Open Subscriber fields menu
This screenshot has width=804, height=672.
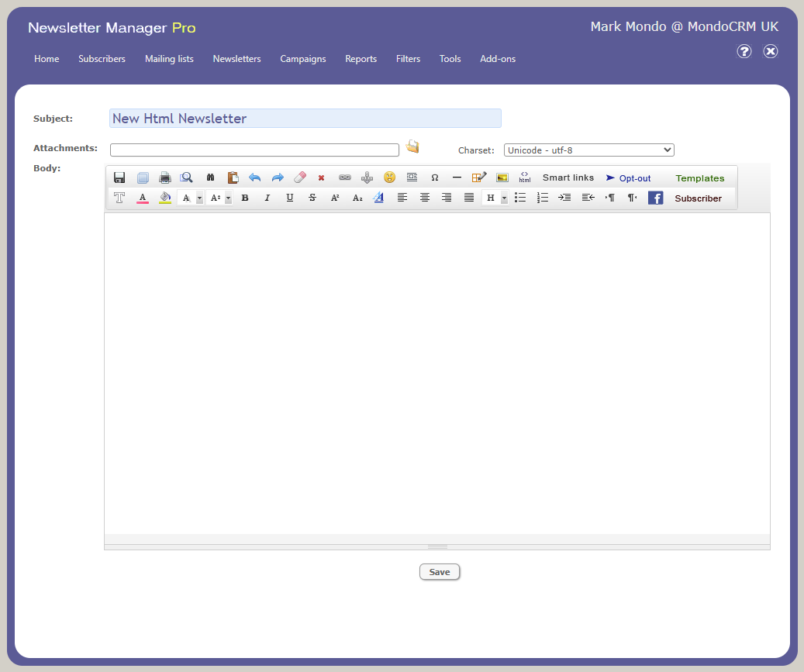pyautogui.click(x=698, y=198)
